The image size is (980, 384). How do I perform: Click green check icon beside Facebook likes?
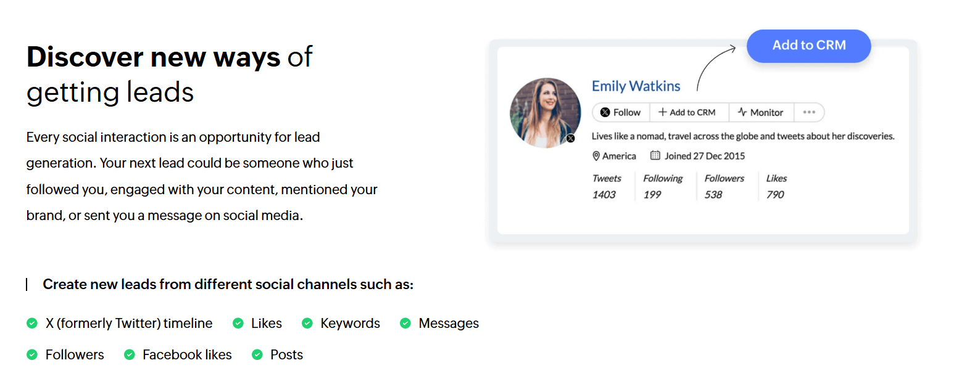click(130, 354)
